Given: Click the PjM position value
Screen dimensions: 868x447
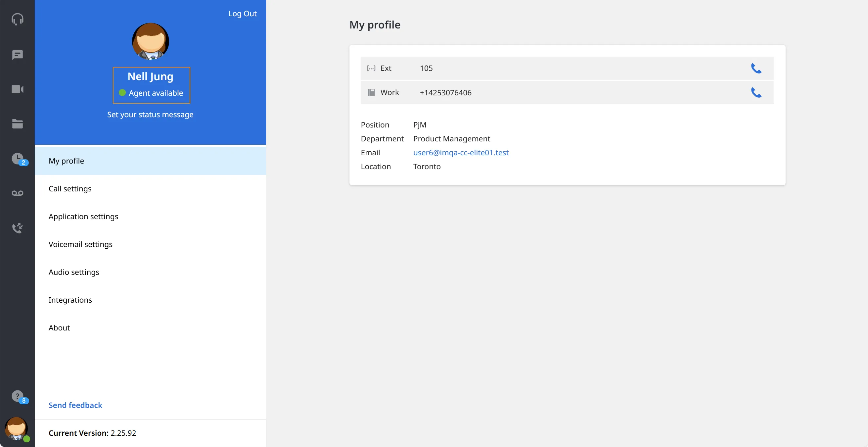Looking at the screenshot, I should [420, 125].
